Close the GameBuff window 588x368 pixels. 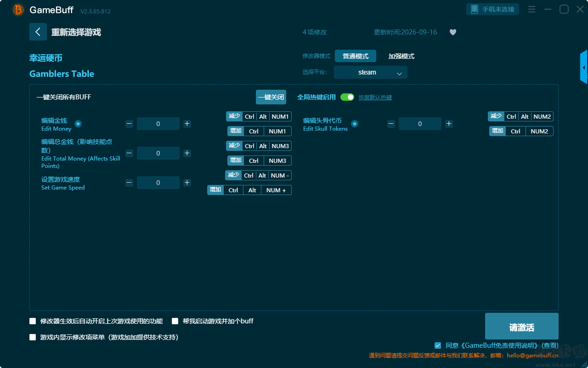(580, 9)
